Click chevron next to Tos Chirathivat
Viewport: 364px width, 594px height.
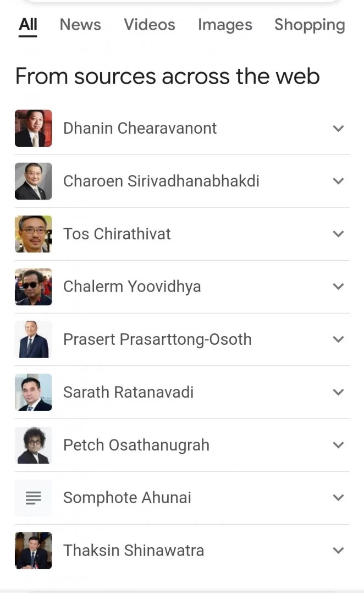point(338,234)
